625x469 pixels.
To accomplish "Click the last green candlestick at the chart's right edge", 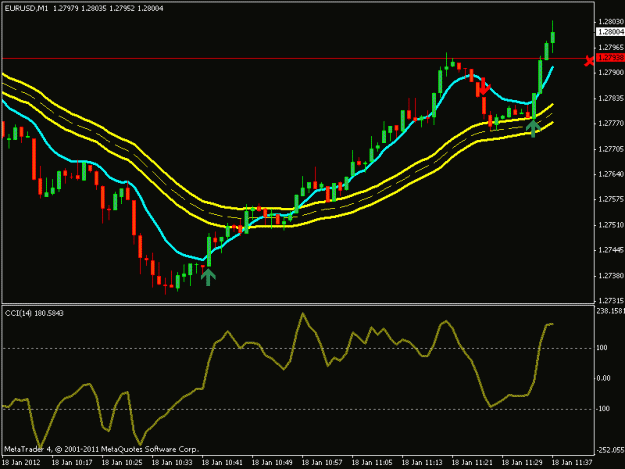I will click(553, 37).
